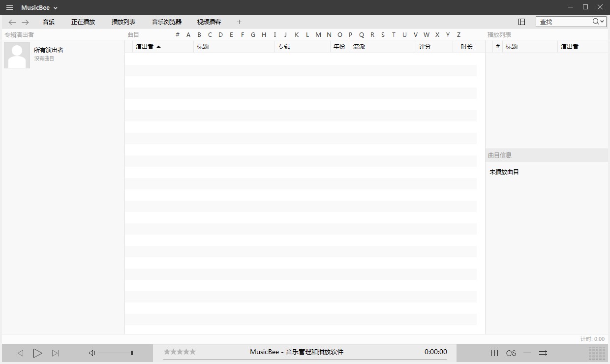
Task: Click the playlist panel # column header
Action: [498, 47]
